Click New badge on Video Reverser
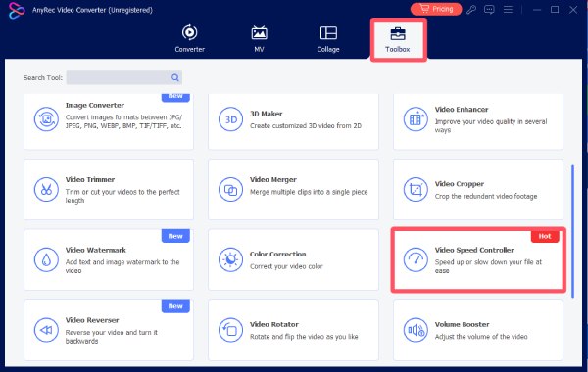The image size is (588, 372). click(175, 306)
